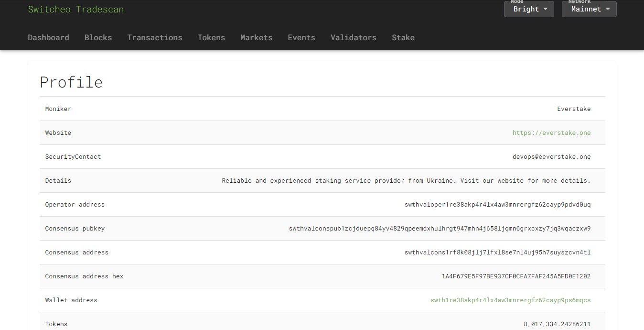Go to the Stake page
The image size is (644, 330).
(403, 37)
